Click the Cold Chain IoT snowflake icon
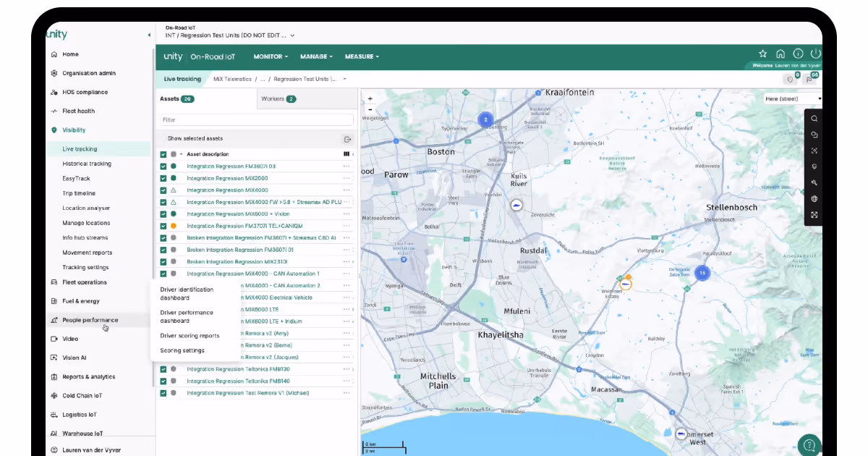The image size is (868, 456). point(54,396)
